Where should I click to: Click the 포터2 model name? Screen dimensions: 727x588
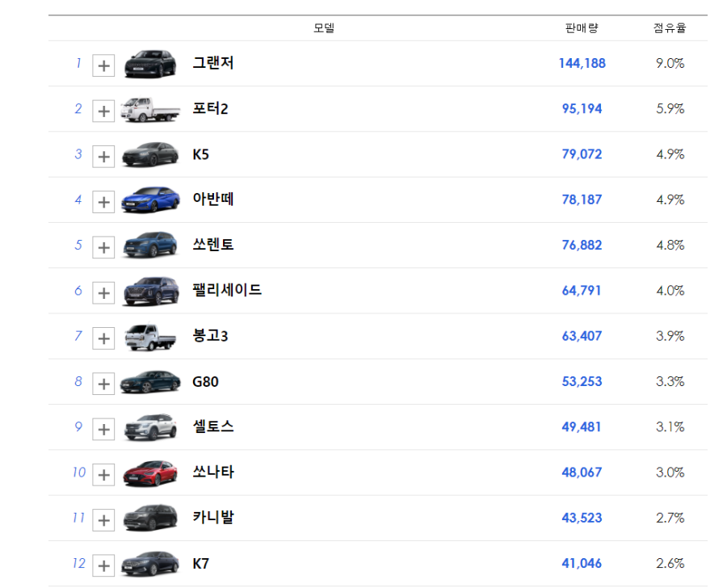[210, 108]
